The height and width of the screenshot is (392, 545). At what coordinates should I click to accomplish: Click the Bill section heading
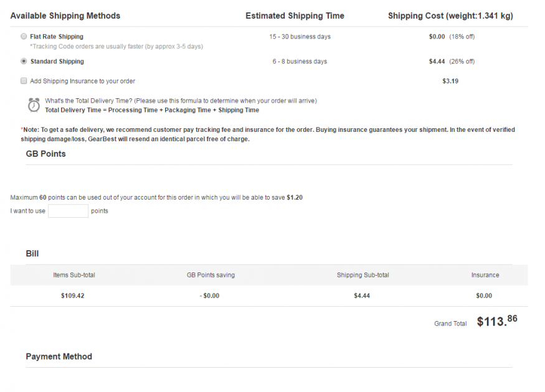[32, 253]
